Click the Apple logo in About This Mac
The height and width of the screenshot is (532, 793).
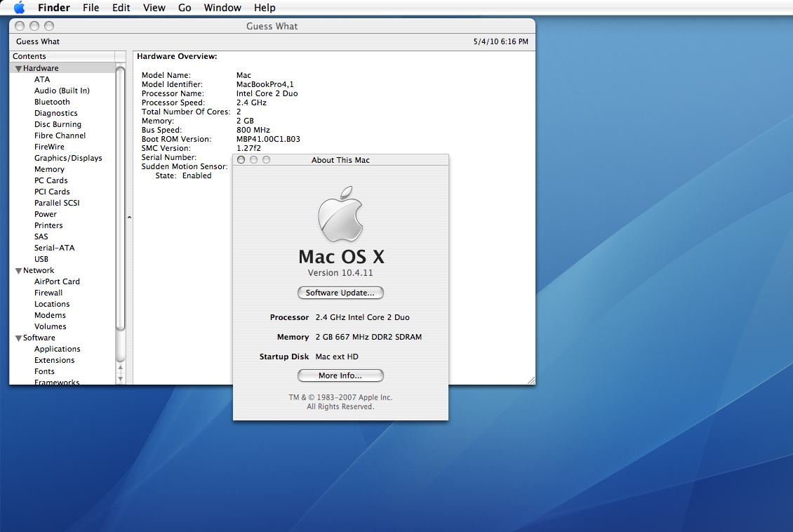(x=340, y=214)
